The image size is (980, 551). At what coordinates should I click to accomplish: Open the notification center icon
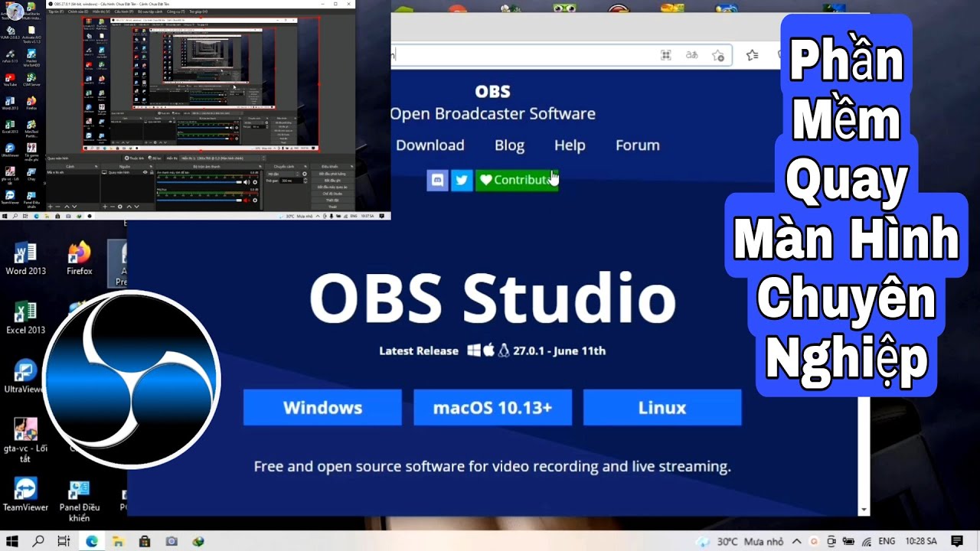(x=957, y=541)
